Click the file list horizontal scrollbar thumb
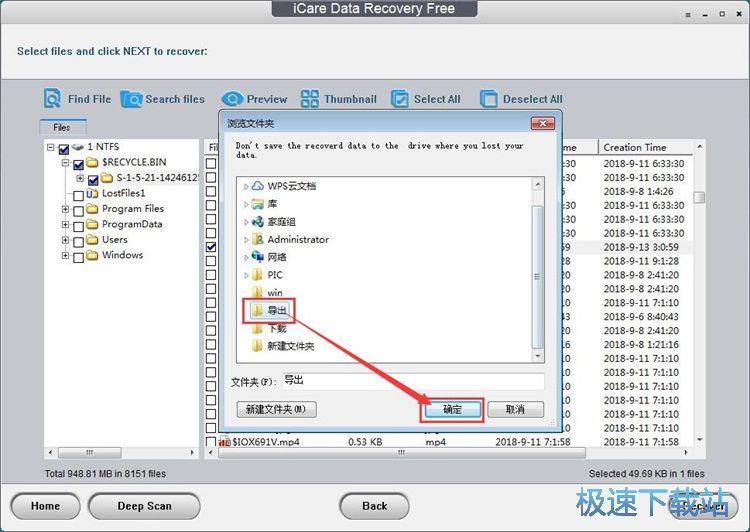This screenshot has height=532, width=750. pyautogui.click(x=402, y=453)
